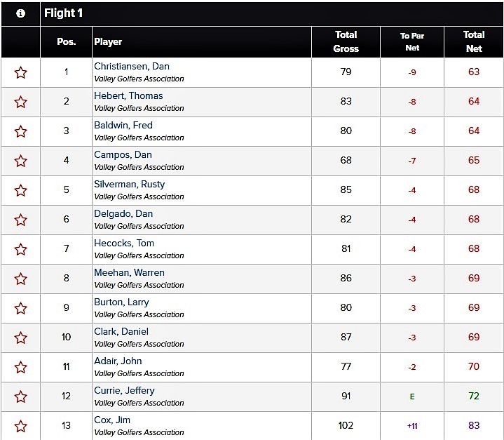Open the Campos, Dan player details
This screenshot has width=504, height=440.
[x=123, y=155]
